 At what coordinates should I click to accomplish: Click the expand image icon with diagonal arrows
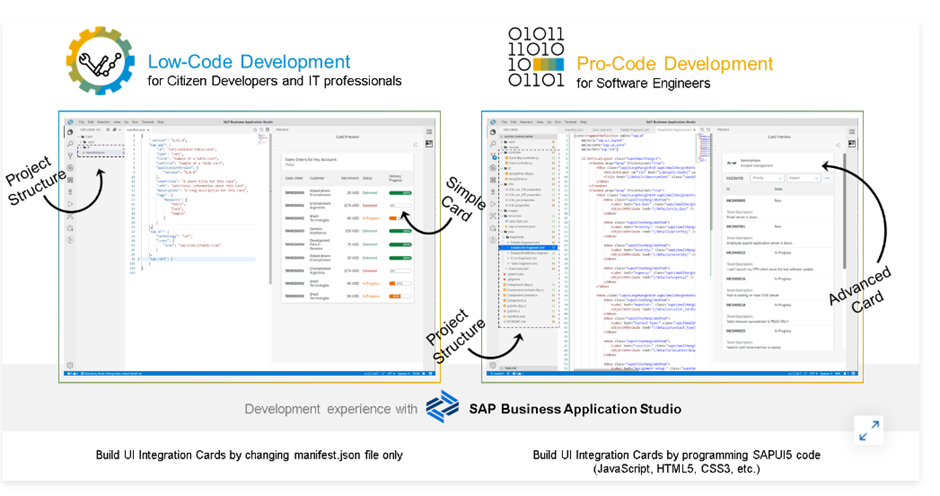point(869,429)
